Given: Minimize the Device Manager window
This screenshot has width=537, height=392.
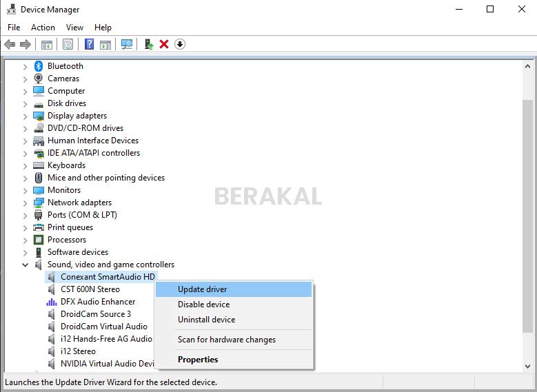Looking at the screenshot, I should pos(459,9).
